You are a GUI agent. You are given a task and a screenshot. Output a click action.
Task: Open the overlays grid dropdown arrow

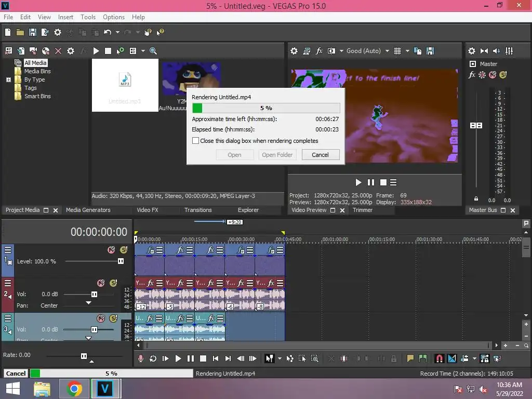click(x=407, y=51)
